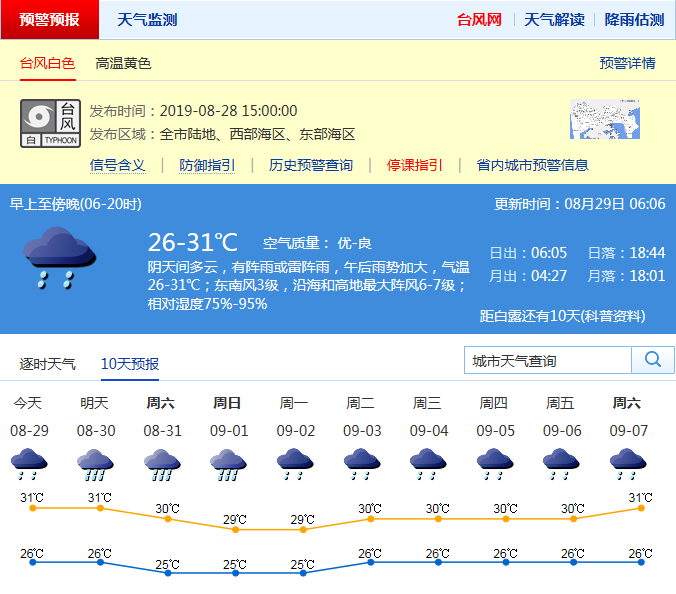Open the warning area map thumbnail
The width and height of the screenshot is (676, 594).
pos(604,120)
